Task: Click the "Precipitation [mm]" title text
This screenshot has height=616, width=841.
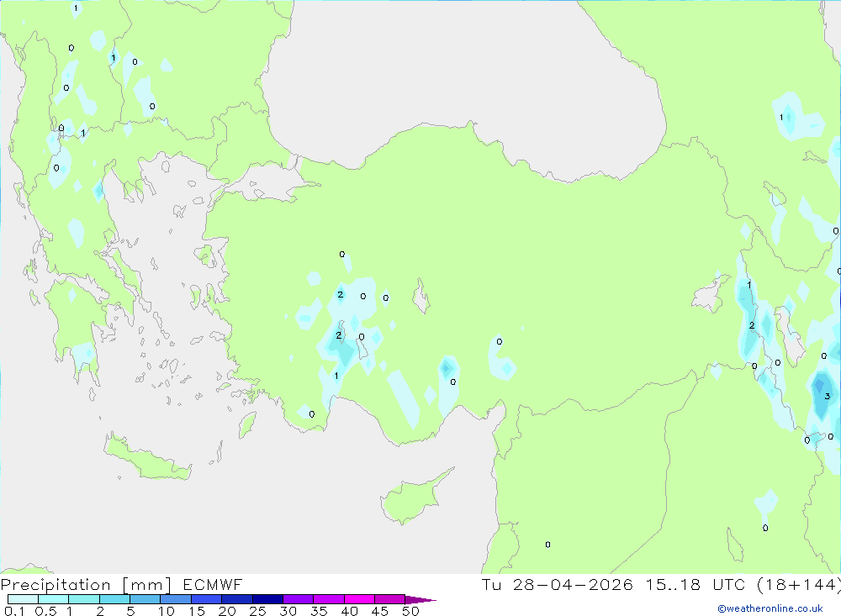Action: 86,584
